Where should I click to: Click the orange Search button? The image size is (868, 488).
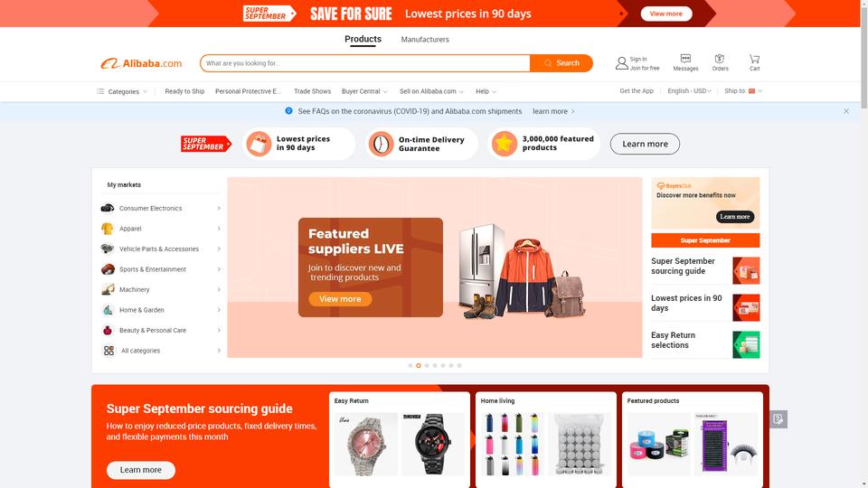tap(561, 63)
